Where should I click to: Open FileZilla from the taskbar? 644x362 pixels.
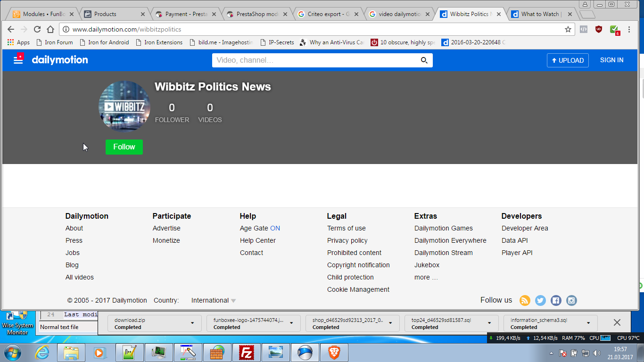[247, 353]
